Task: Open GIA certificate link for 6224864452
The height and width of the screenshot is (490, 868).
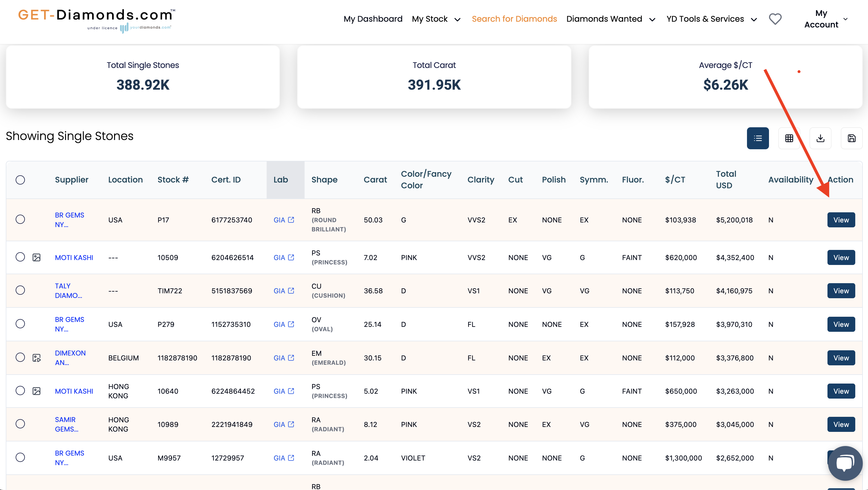Action: [284, 391]
